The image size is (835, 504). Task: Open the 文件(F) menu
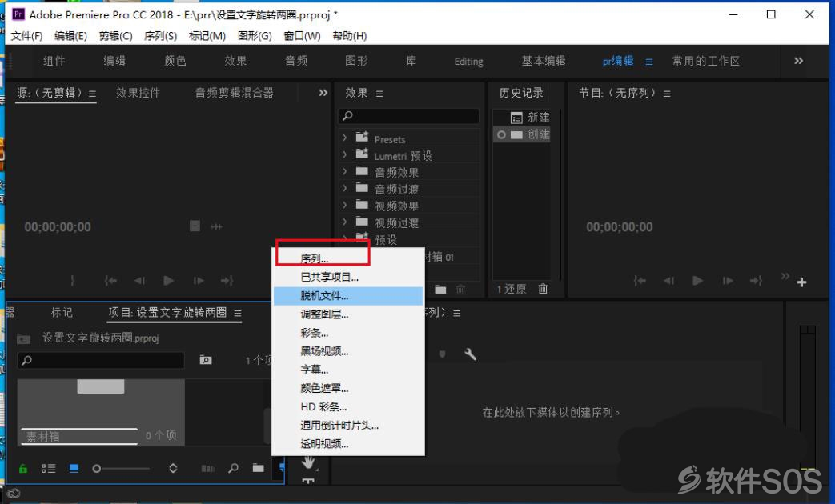(x=26, y=36)
